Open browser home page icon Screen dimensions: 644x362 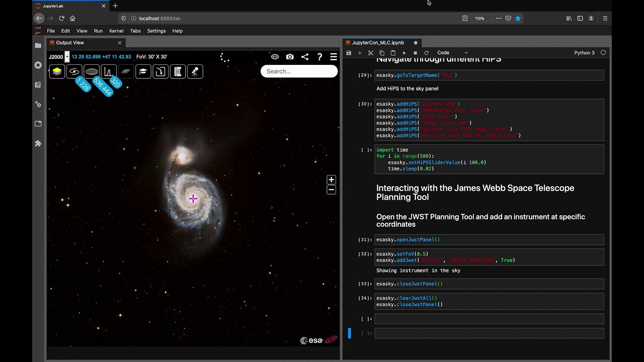tap(72, 18)
